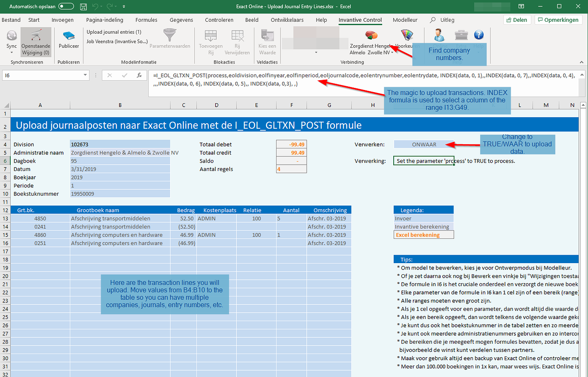This screenshot has height=377, width=588.
Task: Click the Delen button
Action: pos(517,20)
